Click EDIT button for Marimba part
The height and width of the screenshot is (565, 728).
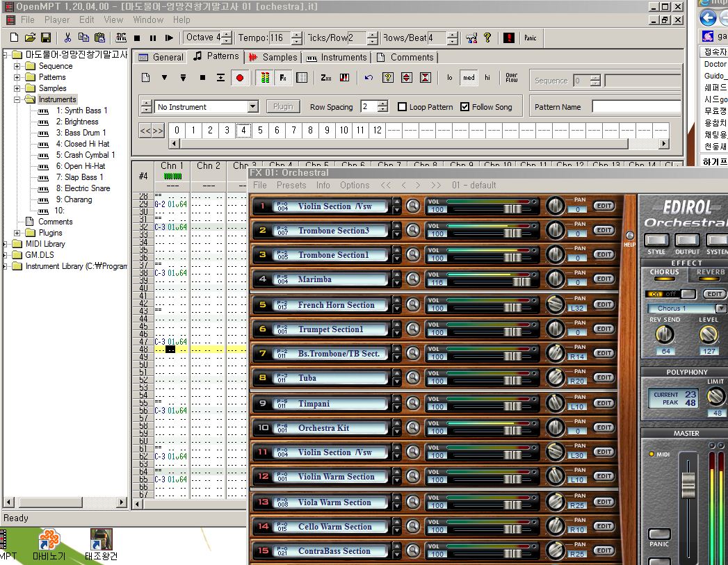point(604,278)
